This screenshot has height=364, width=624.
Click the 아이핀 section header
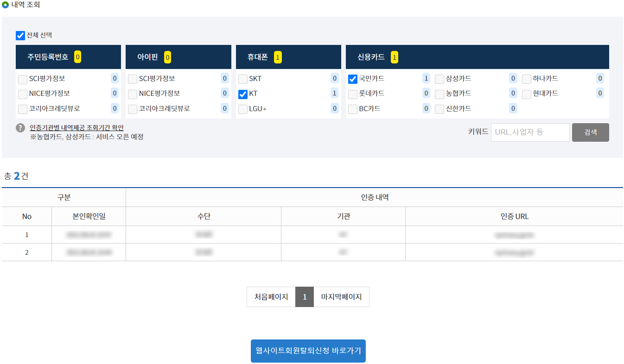click(x=178, y=57)
